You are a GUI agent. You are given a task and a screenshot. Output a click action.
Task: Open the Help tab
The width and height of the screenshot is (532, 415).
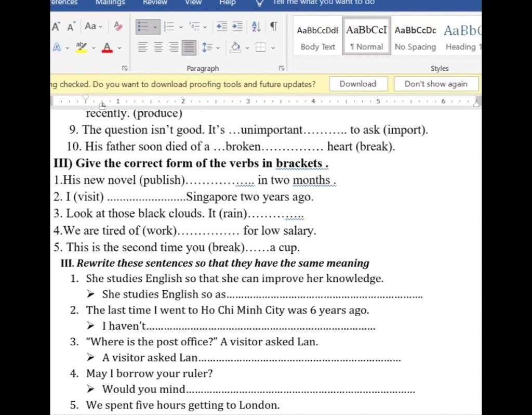[x=228, y=3]
